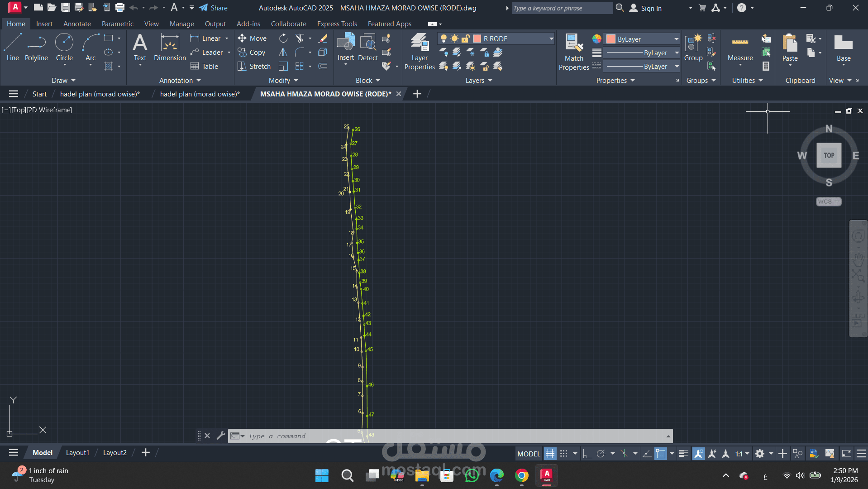Viewport: 868px width, 489px height.
Task: Click the Rotate tool icon
Action: [283, 38]
